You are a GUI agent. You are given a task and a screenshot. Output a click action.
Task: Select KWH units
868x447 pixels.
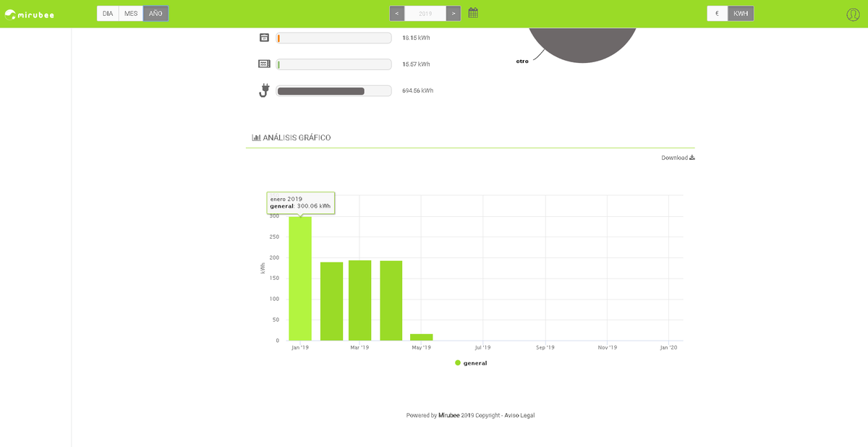[x=741, y=14]
